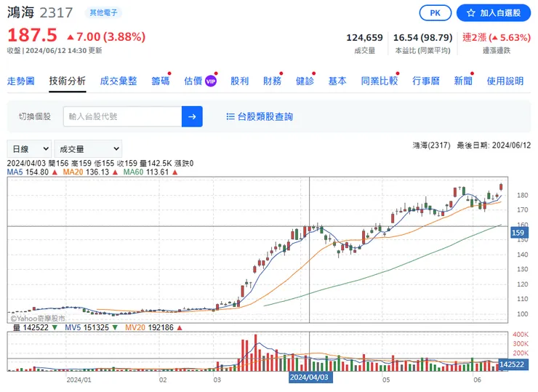Viewport: 538px width, 392px height.
Task: Open the 估價 tab
Action: coord(193,81)
